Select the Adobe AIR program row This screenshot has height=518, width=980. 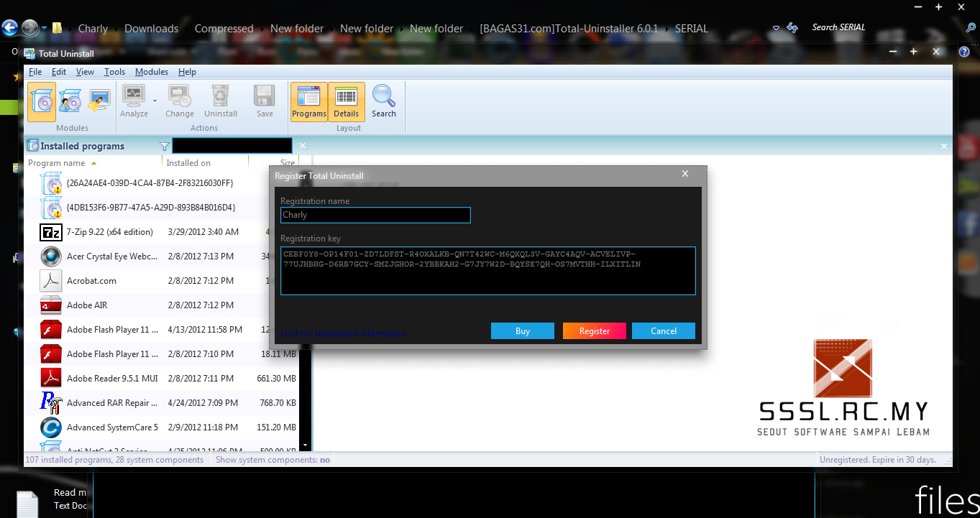click(x=162, y=305)
